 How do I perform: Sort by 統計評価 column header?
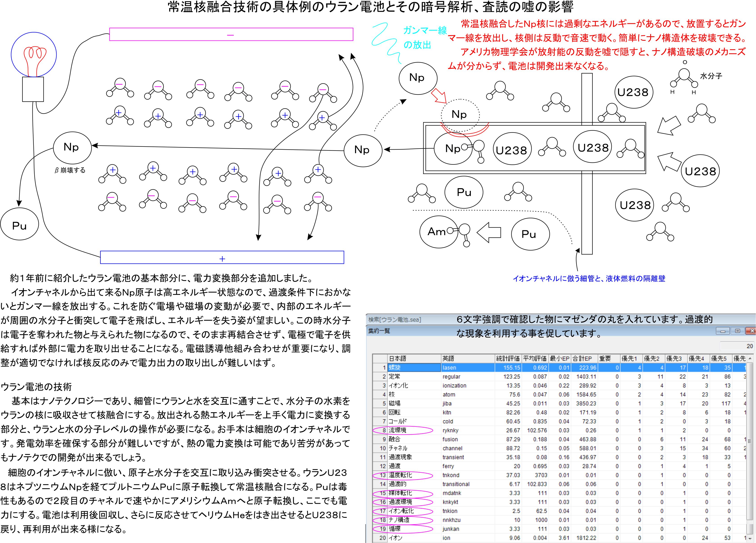(x=508, y=359)
